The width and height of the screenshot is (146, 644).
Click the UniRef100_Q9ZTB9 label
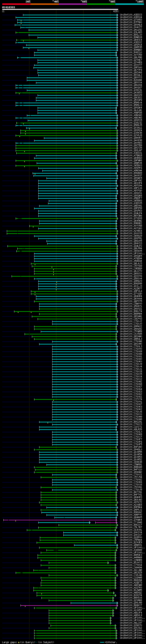tap(131, 145)
